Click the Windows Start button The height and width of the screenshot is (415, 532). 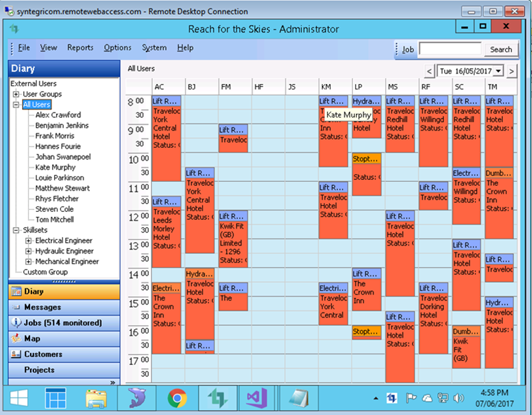click(x=19, y=398)
